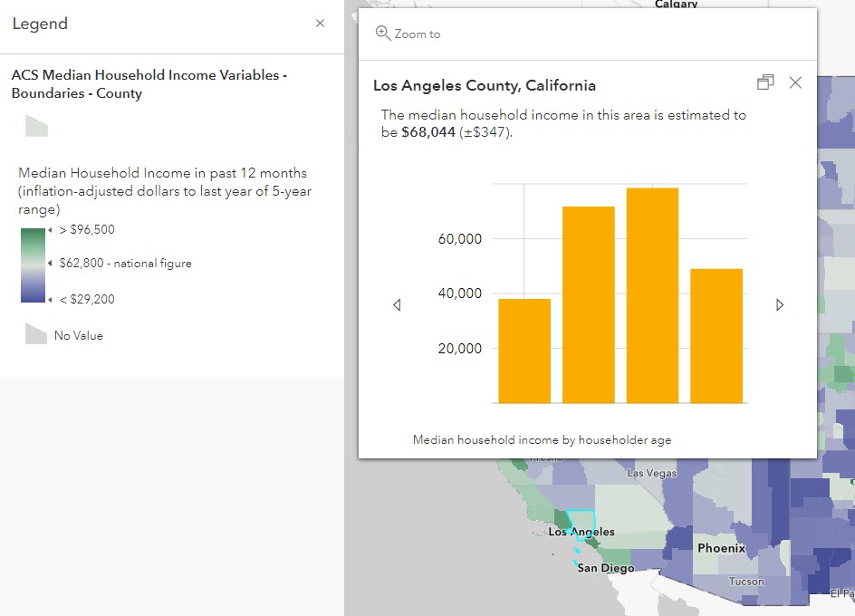Select the tallest orange bar in chart
The image size is (855, 616).
pyautogui.click(x=652, y=295)
